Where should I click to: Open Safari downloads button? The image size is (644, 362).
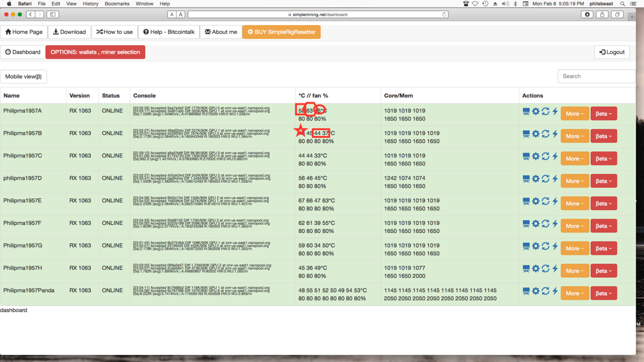[x=587, y=15]
